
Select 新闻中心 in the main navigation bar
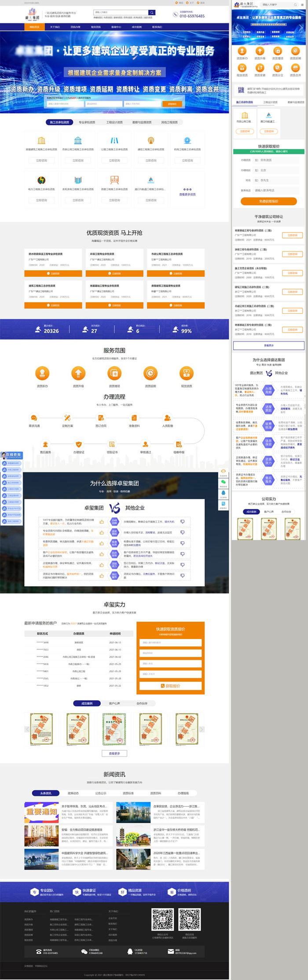click(116, 27)
